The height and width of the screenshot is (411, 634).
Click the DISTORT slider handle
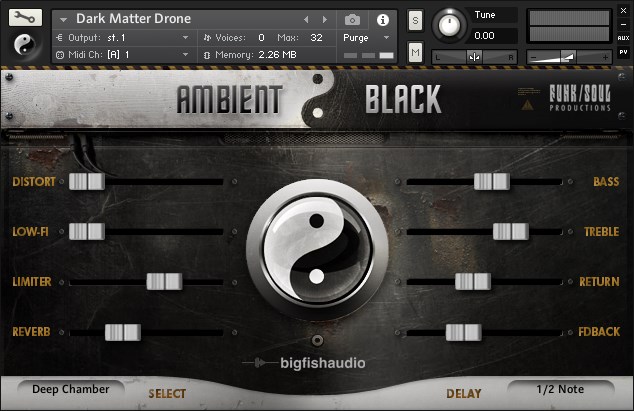[86, 181]
